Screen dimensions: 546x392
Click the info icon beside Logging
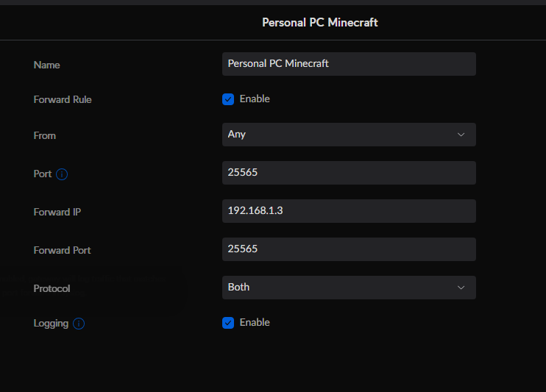[79, 324]
